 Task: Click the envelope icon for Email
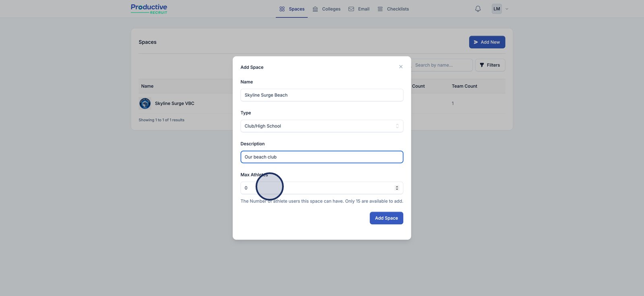click(x=351, y=9)
